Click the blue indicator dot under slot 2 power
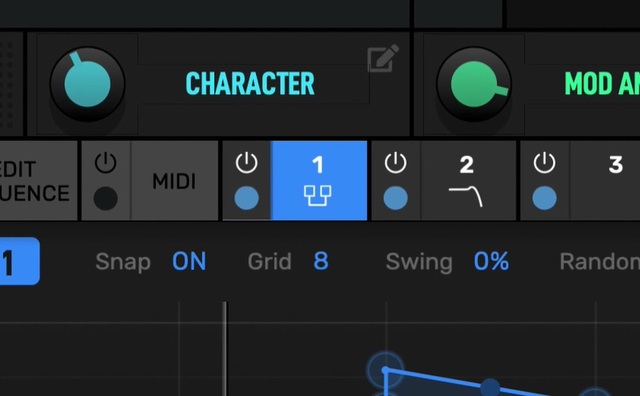Image resolution: width=640 pixels, height=396 pixels. (x=396, y=198)
